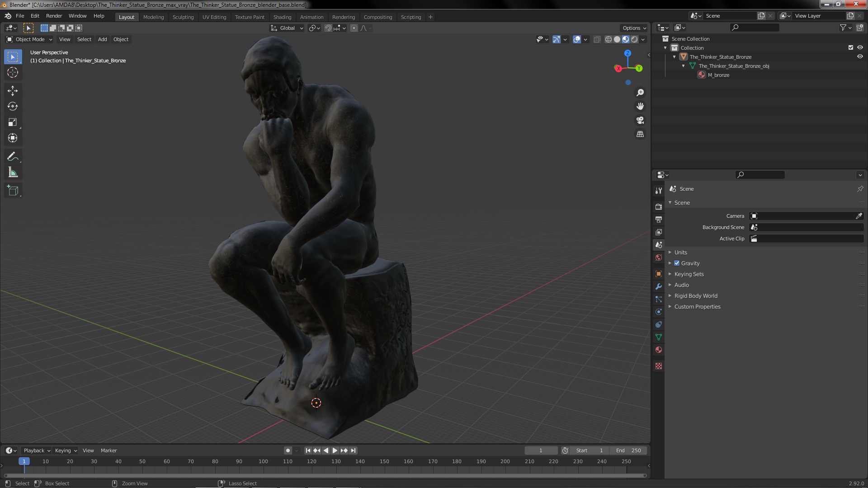Select the Add Cube tool
The image size is (868, 488).
click(x=13, y=191)
